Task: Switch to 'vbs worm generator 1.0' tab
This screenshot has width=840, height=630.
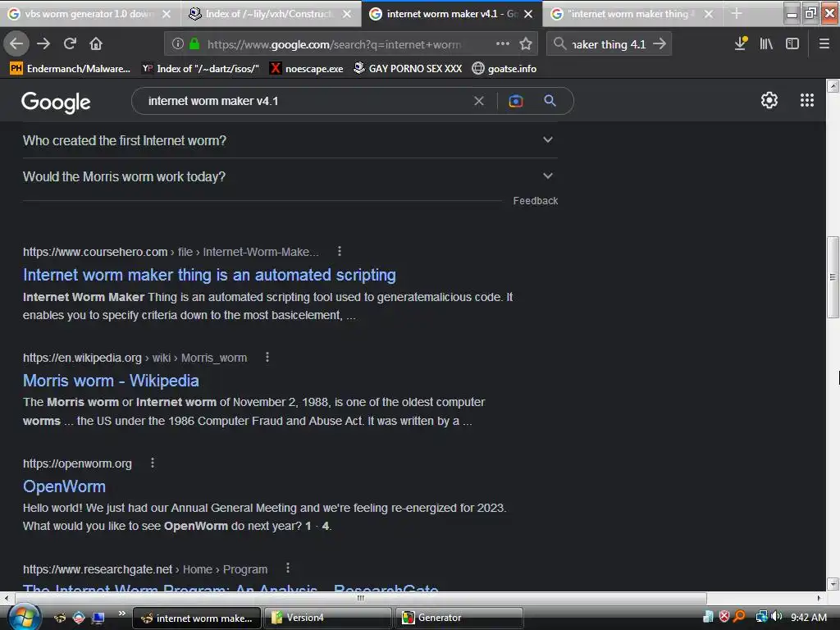Action: 89,14
